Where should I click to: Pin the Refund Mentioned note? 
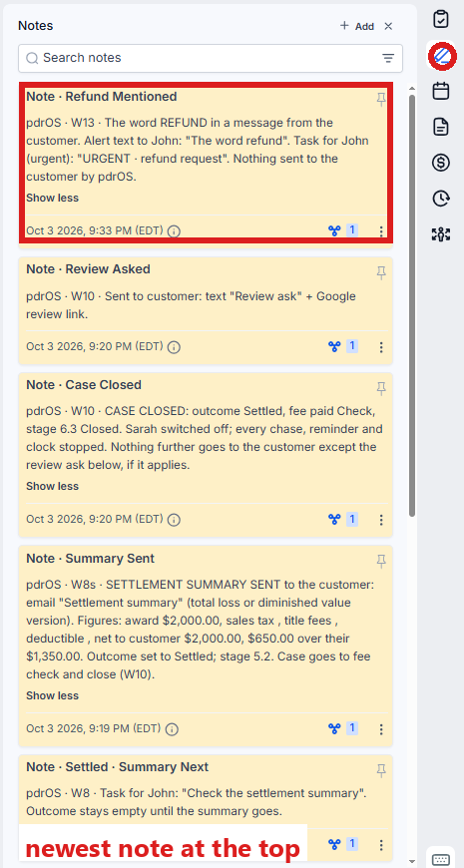point(381,100)
